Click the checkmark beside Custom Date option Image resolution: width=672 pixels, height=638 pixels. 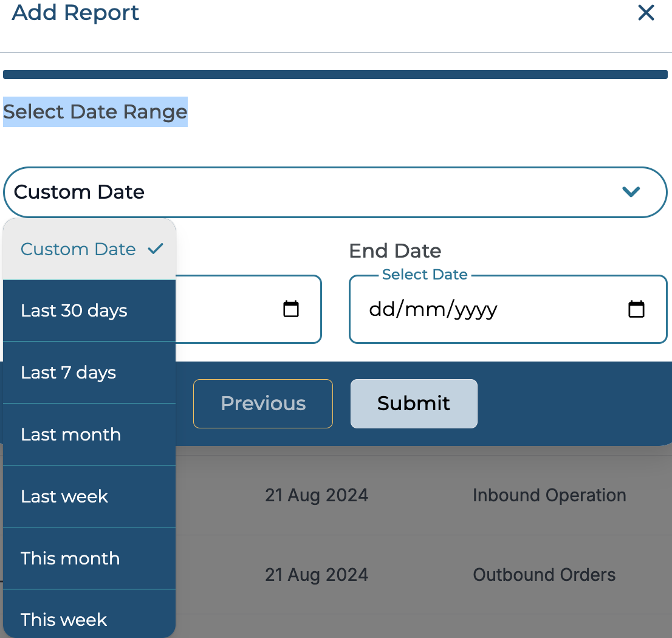tap(156, 249)
